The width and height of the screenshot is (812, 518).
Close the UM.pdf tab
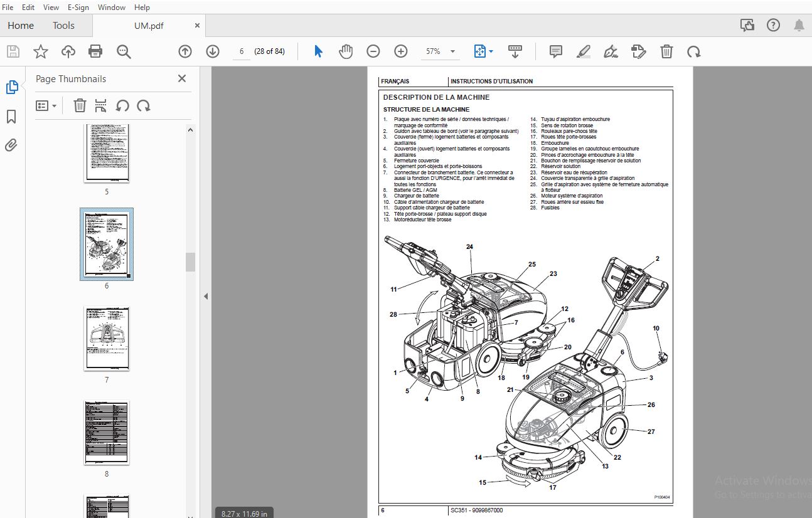197,26
